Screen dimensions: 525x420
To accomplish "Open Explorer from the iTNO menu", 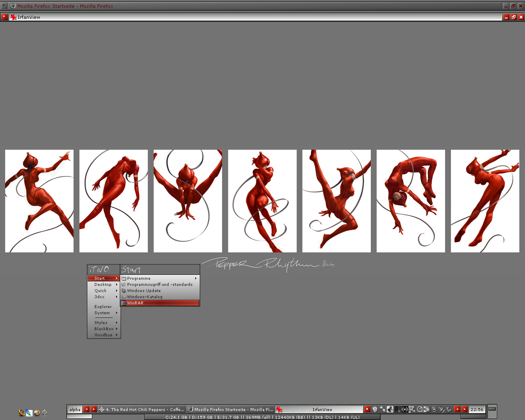I will [x=104, y=306].
